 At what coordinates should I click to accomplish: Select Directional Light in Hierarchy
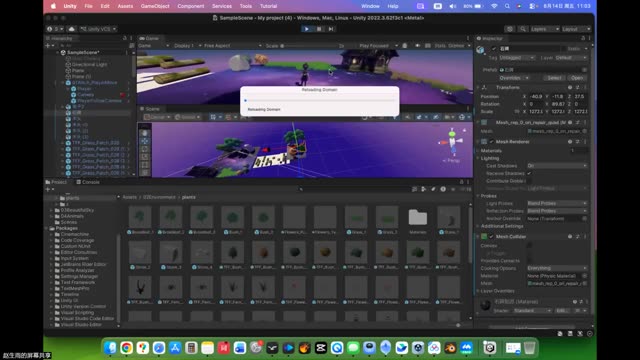point(89,64)
